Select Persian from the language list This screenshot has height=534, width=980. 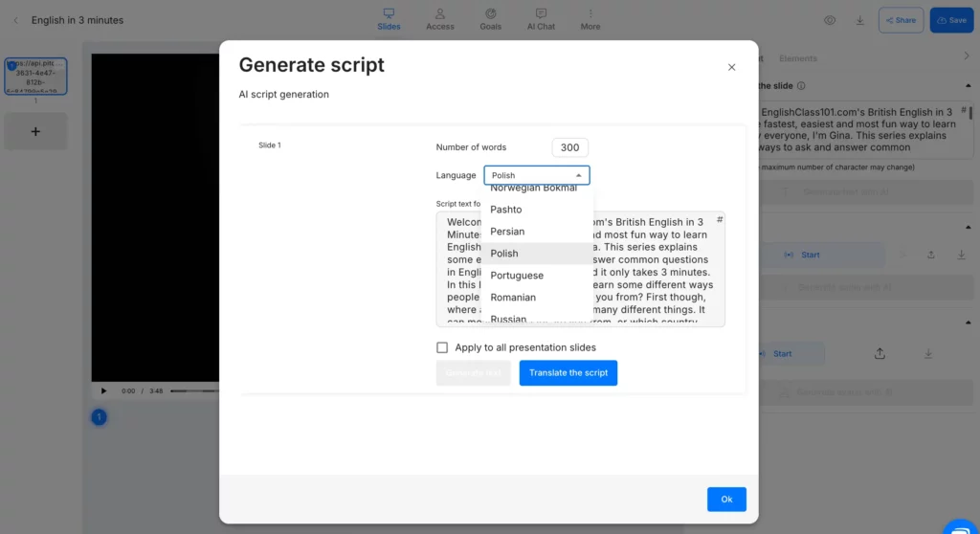coord(507,232)
